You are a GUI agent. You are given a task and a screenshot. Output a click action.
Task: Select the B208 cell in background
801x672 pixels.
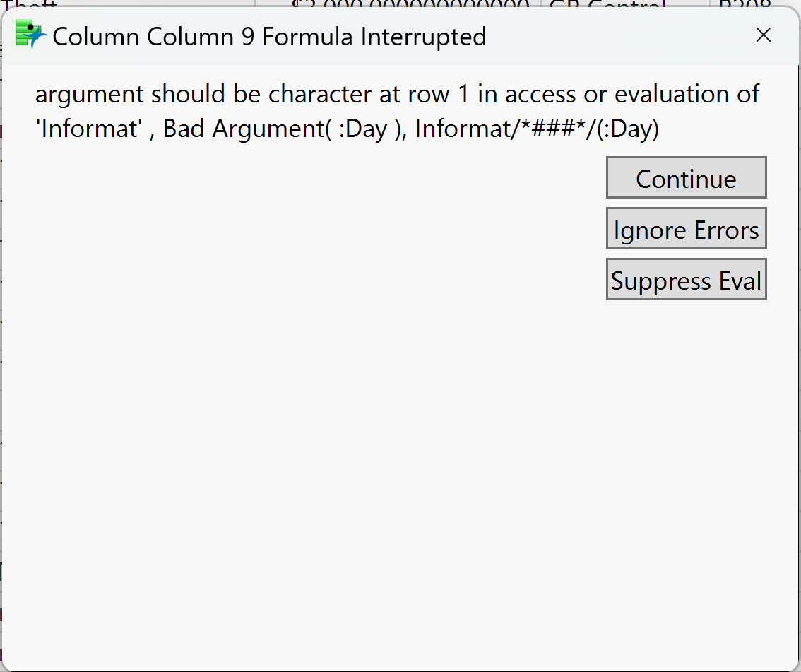[742, 4]
